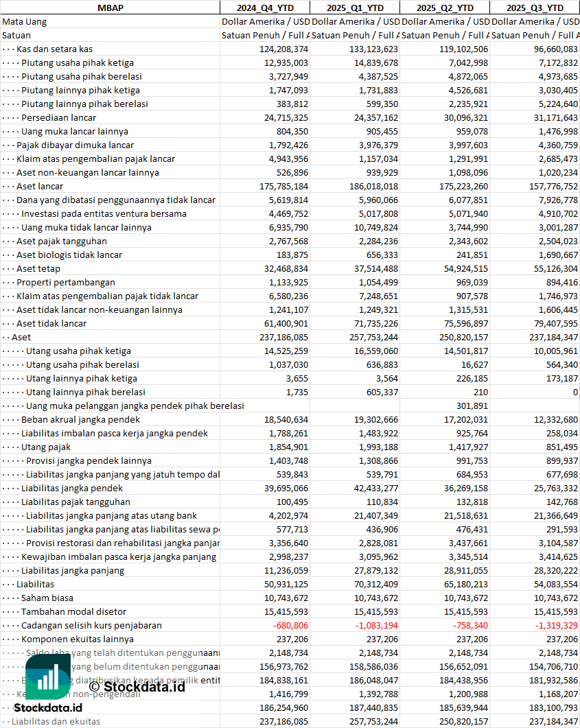The height and width of the screenshot is (728, 580).
Task: Select Aset lancar row label
Action: [40, 186]
